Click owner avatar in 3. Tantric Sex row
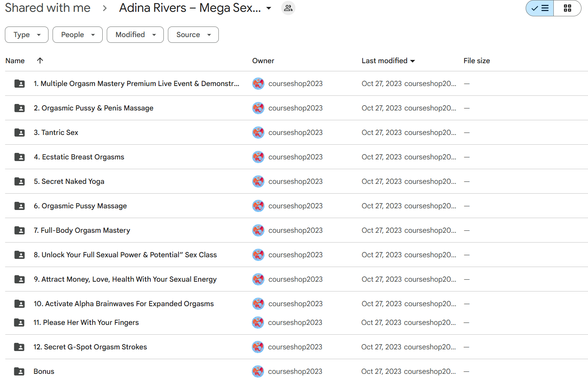Image resolution: width=588 pixels, height=382 pixels. (x=258, y=132)
